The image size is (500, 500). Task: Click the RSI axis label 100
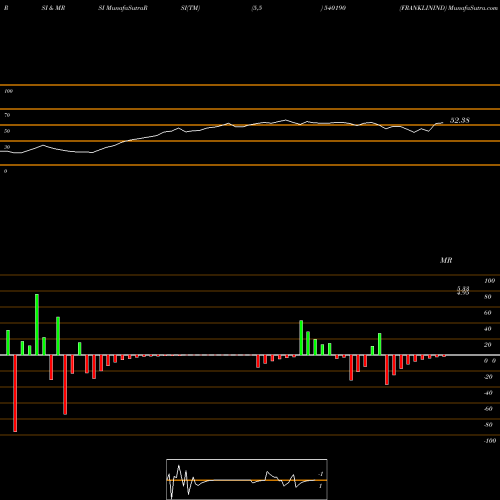(8, 91)
